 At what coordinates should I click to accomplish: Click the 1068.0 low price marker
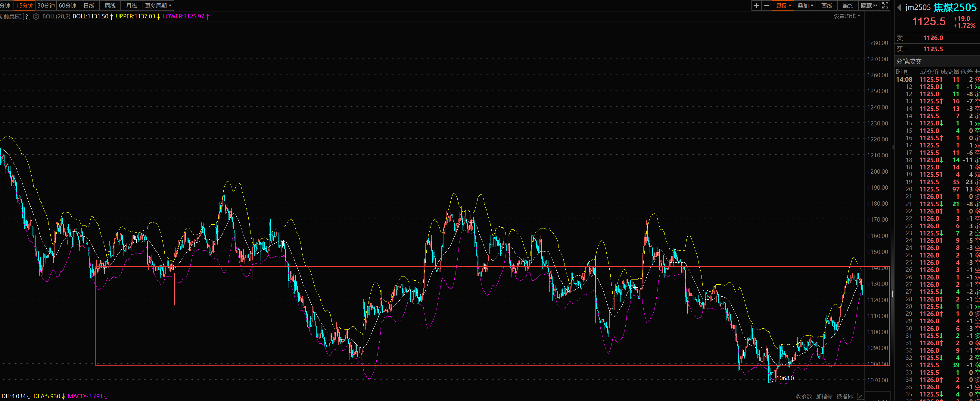click(x=785, y=378)
